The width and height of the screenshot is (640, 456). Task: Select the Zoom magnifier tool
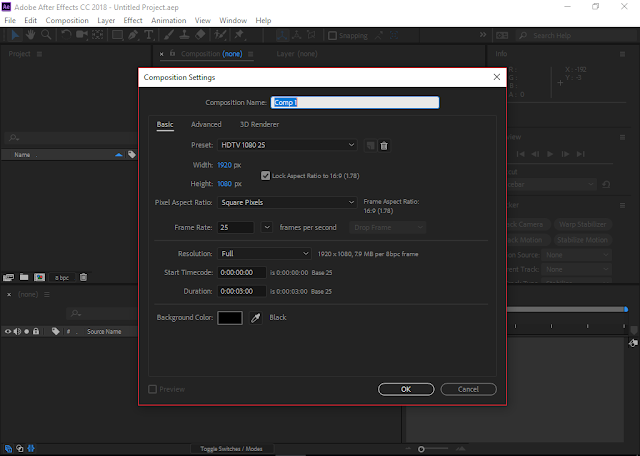[46, 35]
